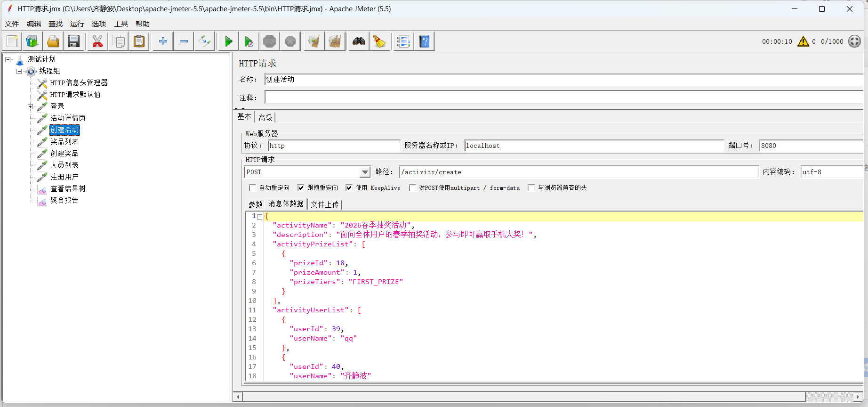868x407 pixels.
Task: Click the horizontal scrollbar right arrow
Action: (x=858, y=397)
